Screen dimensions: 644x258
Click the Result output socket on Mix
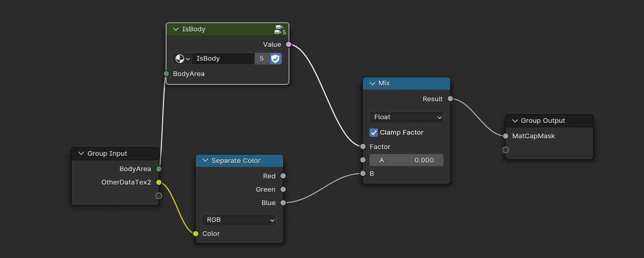tap(450, 99)
